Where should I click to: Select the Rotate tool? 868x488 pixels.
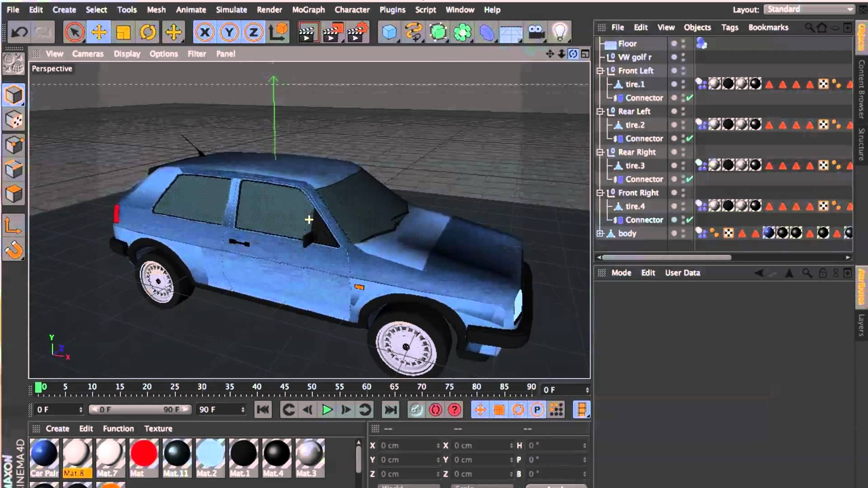pyautogui.click(x=148, y=32)
